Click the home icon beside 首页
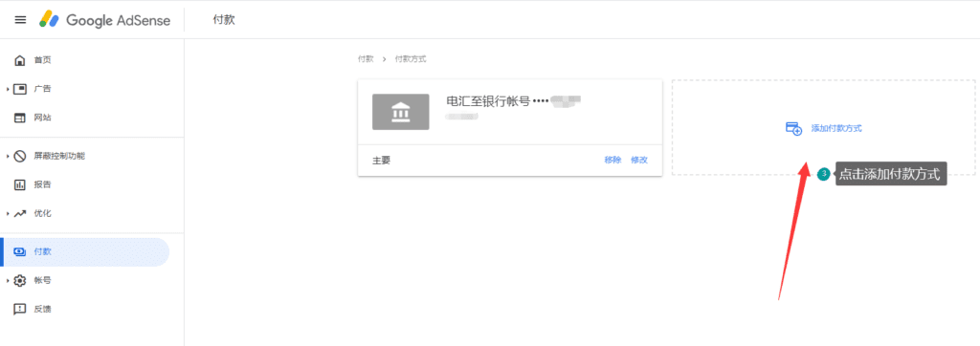The width and height of the screenshot is (980, 346). [20, 60]
